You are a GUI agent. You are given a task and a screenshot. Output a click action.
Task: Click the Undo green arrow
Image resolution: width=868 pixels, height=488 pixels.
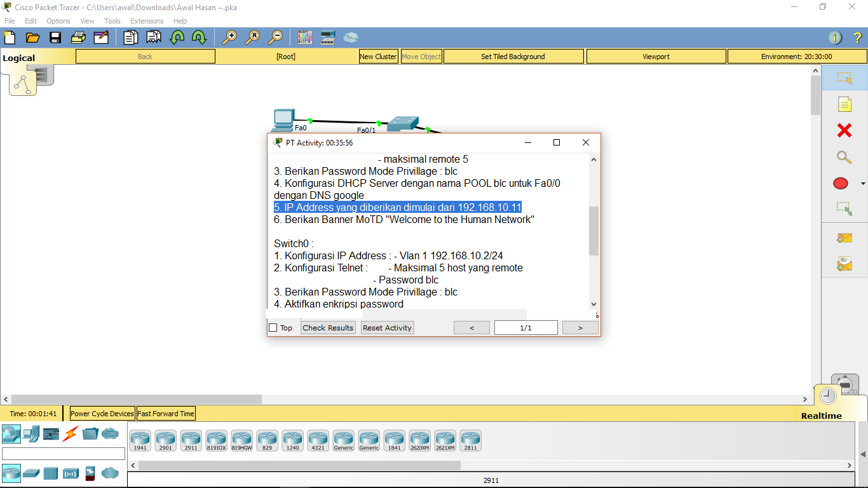tap(177, 37)
